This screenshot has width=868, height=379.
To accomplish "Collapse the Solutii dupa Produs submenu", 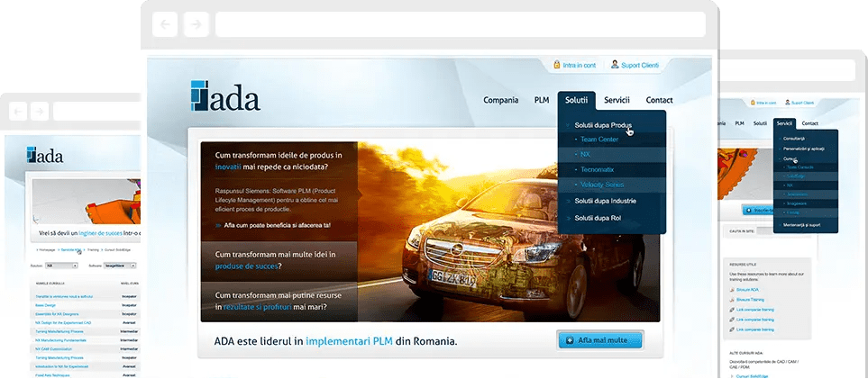I will pyautogui.click(x=603, y=125).
